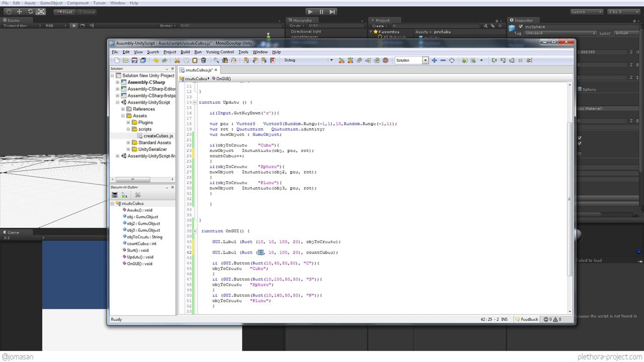The height and width of the screenshot is (362, 644).
Task: Close the createCubes.js editor tab
Action: click(216, 70)
